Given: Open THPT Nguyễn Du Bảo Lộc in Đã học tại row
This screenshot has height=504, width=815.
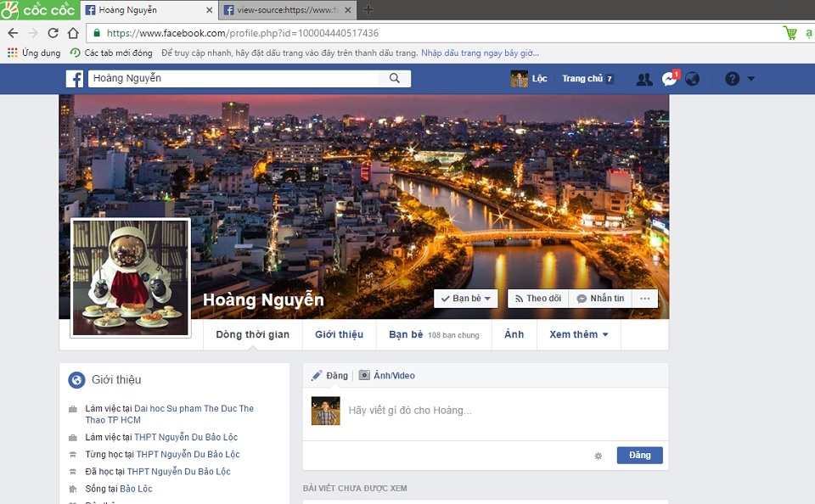Looking at the screenshot, I should 179,472.
